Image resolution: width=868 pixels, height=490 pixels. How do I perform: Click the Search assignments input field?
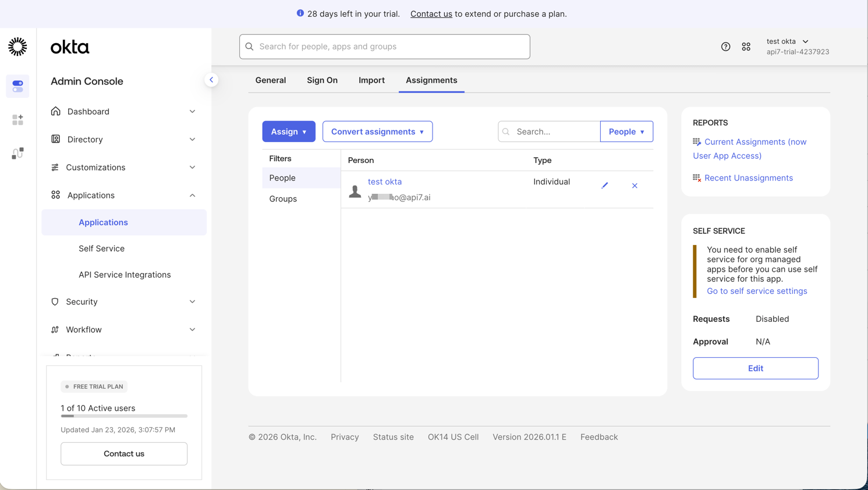point(548,132)
